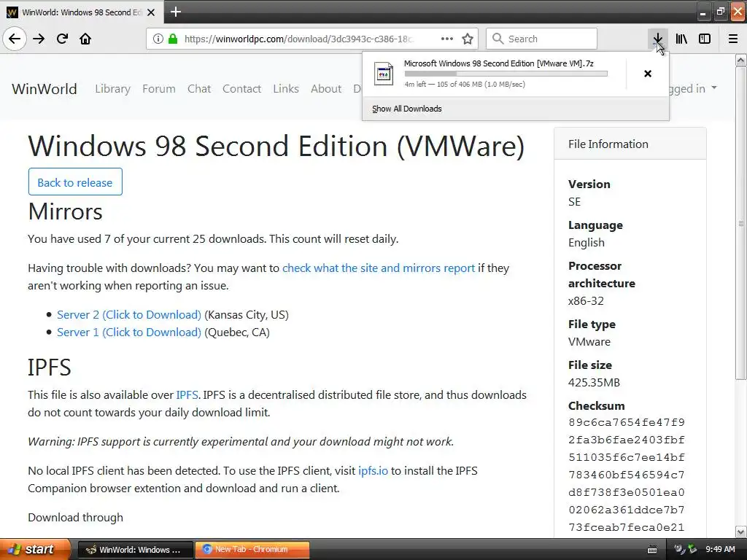Download from Server 1 Quebec
747x560 pixels.
tap(129, 332)
